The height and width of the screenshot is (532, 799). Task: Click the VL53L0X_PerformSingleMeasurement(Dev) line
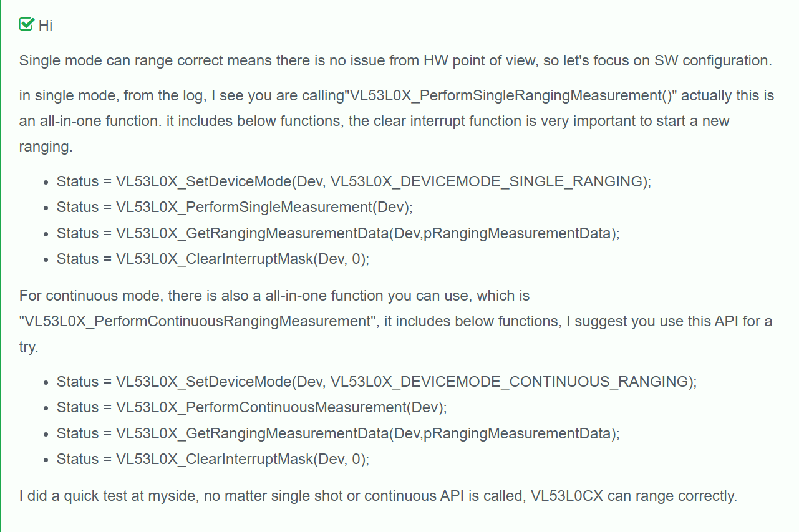point(235,207)
